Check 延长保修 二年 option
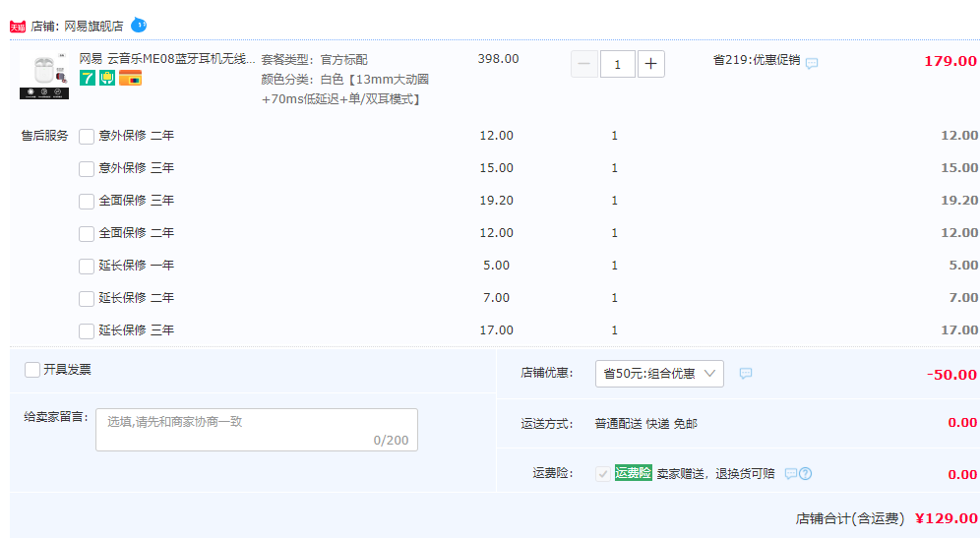Image resolution: width=980 pixels, height=538 pixels. [87, 299]
